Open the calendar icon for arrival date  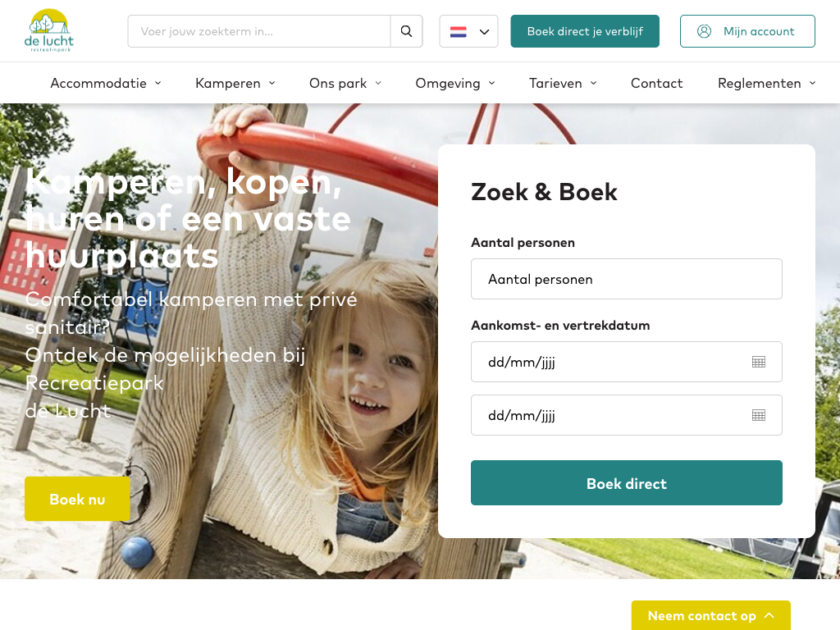[x=759, y=362]
